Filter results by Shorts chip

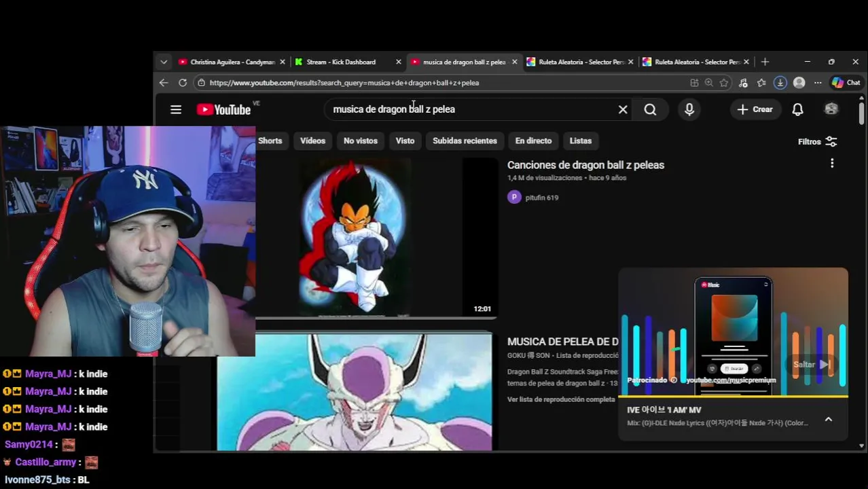270,141
